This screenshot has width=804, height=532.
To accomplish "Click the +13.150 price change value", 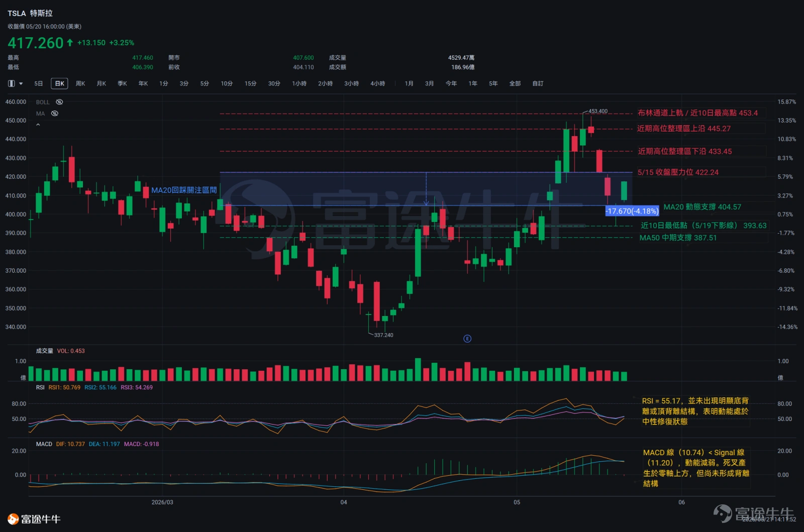I will [x=91, y=43].
